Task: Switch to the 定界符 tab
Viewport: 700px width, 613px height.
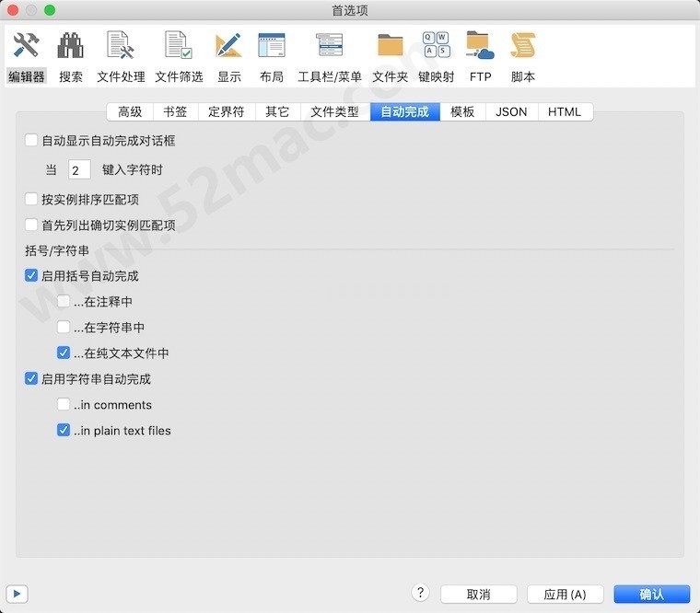Action: (227, 111)
